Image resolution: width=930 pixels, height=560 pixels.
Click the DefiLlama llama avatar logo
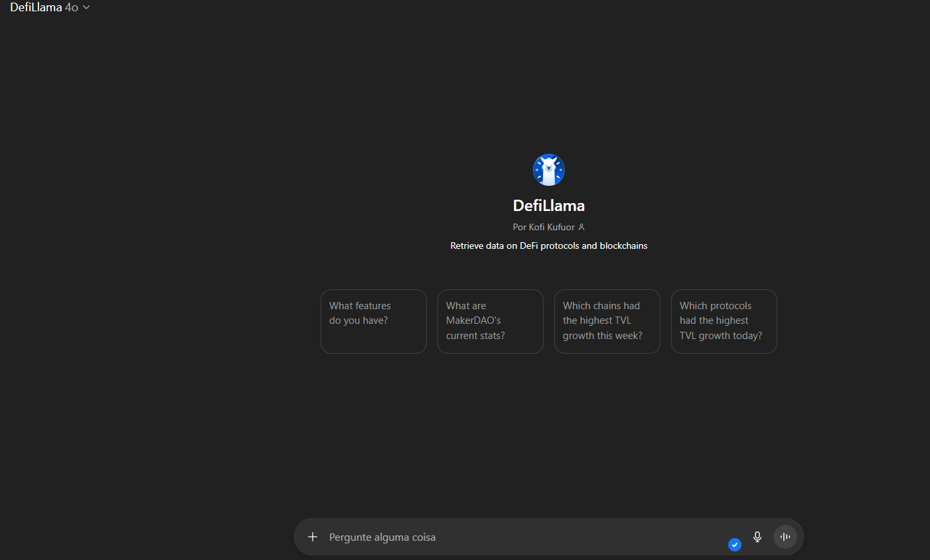pyautogui.click(x=548, y=170)
